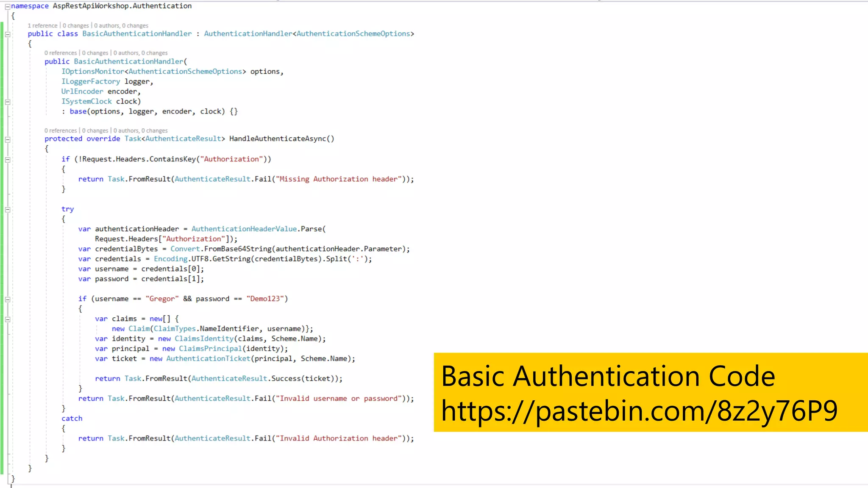Click the ILoggerFactory parameter type

pyautogui.click(x=91, y=82)
